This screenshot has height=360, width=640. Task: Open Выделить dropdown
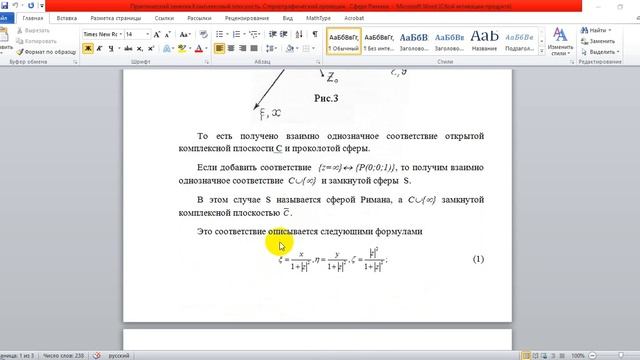pyautogui.click(x=600, y=52)
